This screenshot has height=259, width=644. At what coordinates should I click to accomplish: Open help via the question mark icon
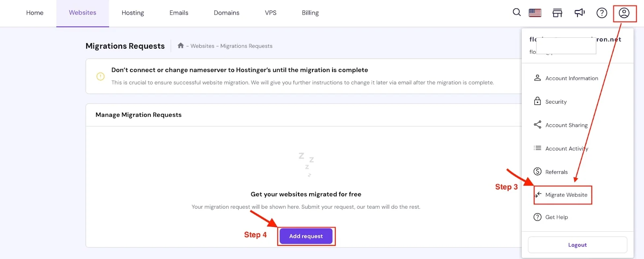tap(601, 12)
